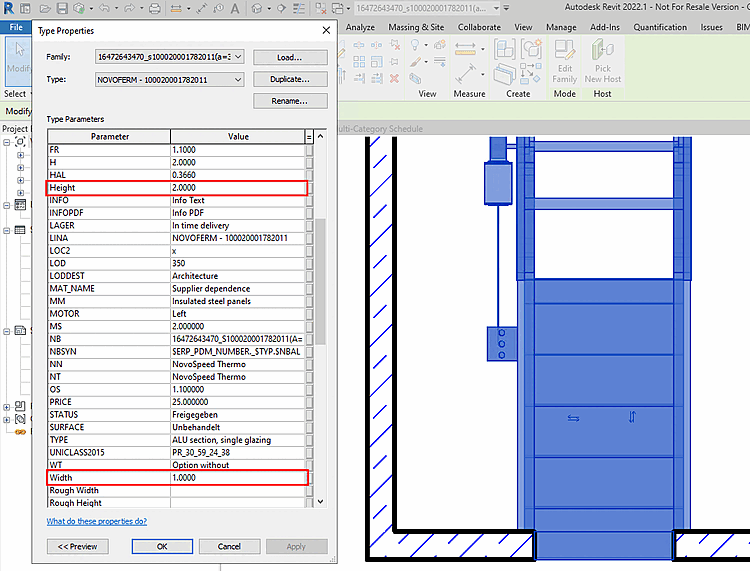Toggle the small checkbox next to Width value
Image resolution: width=750 pixels, height=571 pixels.
(x=309, y=478)
